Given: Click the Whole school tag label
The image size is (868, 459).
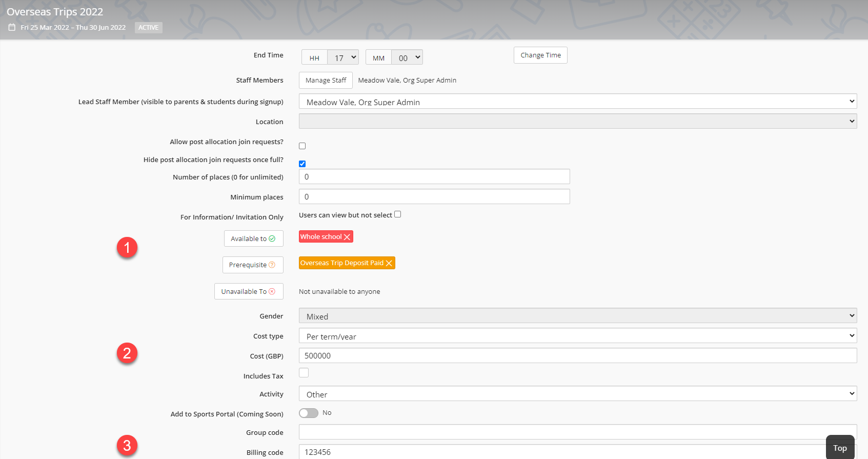Looking at the screenshot, I should (321, 236).
